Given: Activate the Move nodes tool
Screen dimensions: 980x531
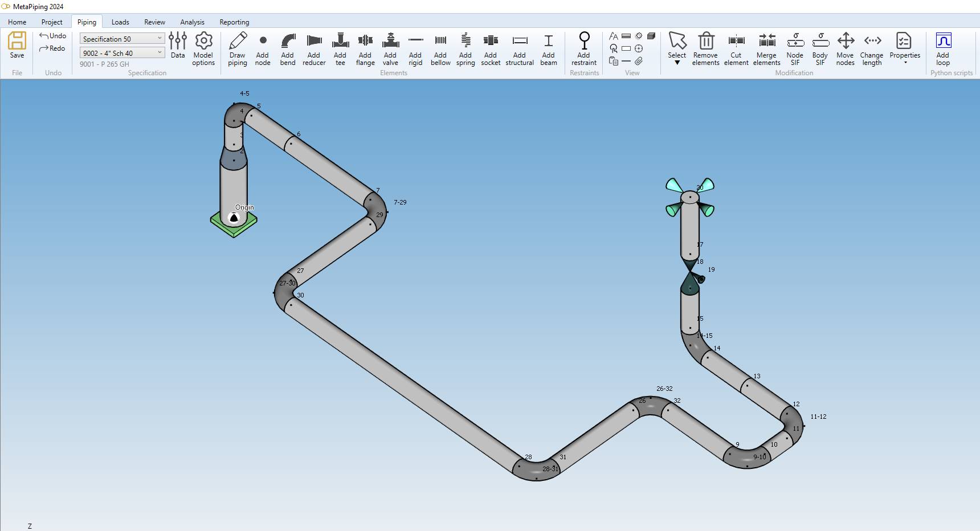Looking at the screenshot, I should click(846, 49).
